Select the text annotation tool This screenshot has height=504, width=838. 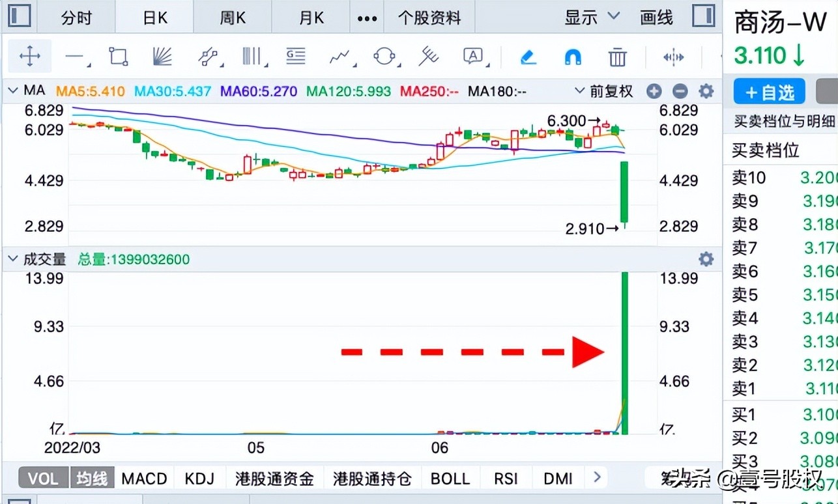(472, 57)
